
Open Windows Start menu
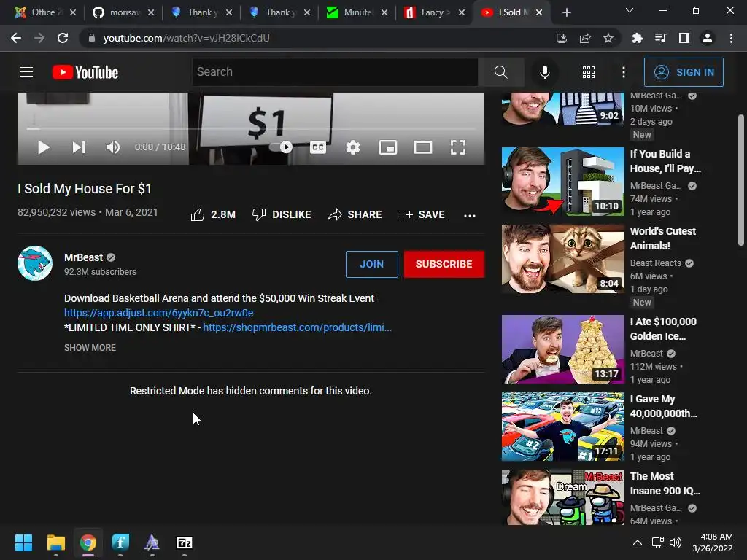click(23, 542)
